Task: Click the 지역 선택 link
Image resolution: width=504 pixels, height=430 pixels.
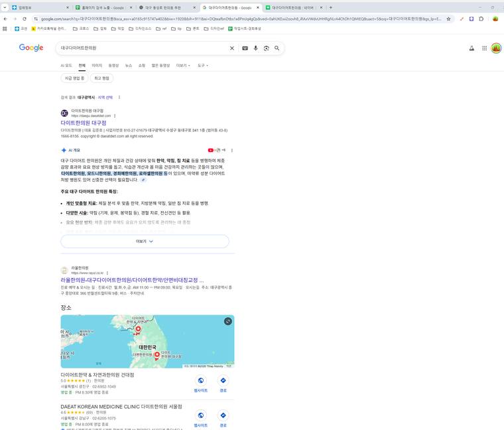Action: (105, 97)
